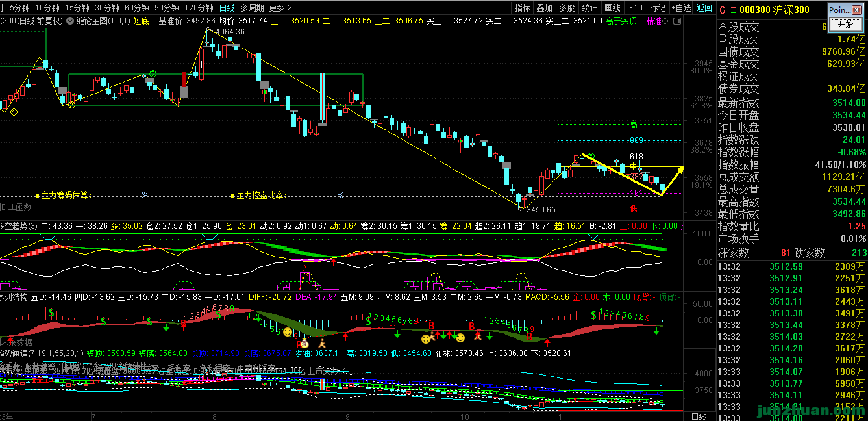
Task: Switch chart to 30分钟 period
Action: click(107, 8)
